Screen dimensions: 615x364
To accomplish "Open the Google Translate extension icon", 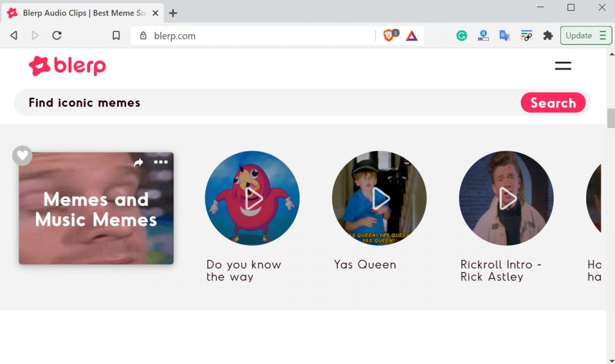I will [x=504, y=36].
